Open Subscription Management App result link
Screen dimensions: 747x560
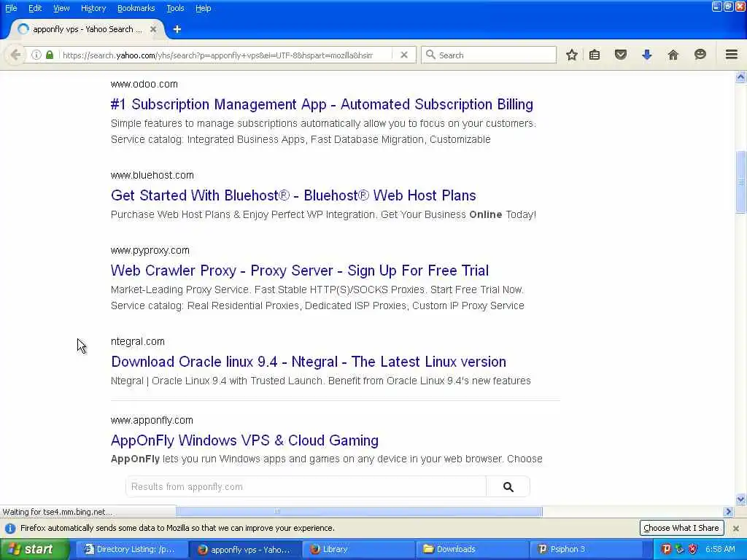tap(322, 104)
